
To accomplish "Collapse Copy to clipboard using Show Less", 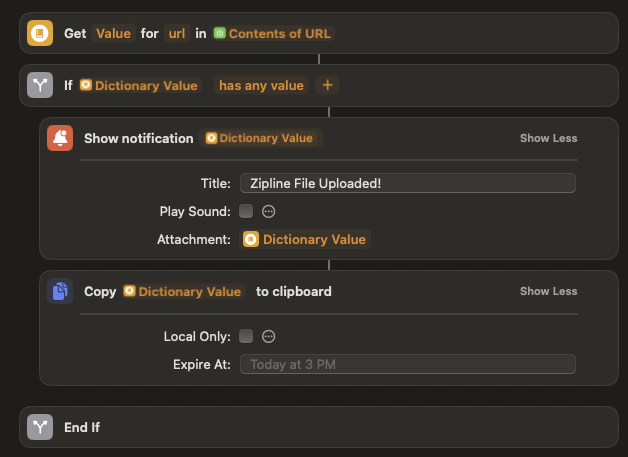I will (x=548, y=291).
